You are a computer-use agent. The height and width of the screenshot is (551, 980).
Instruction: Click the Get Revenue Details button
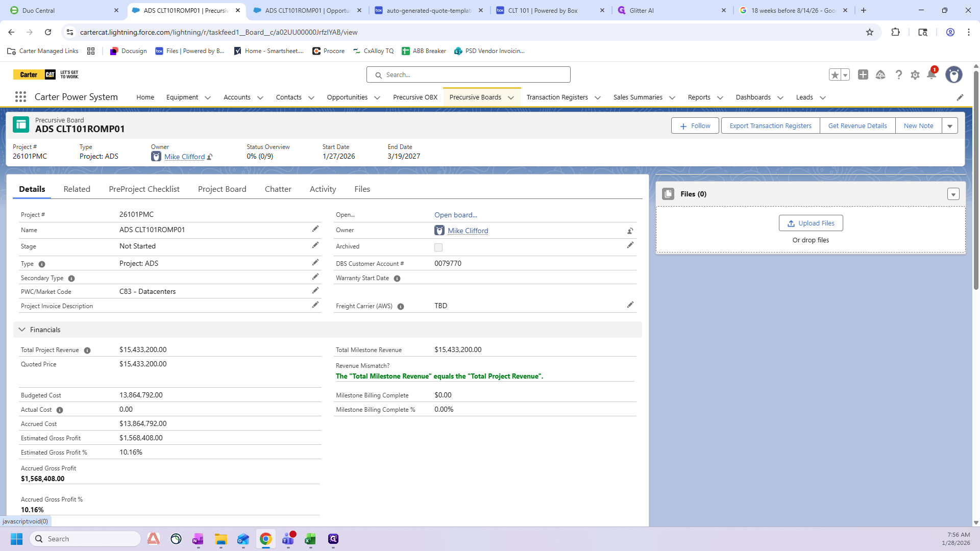[857, 126]
